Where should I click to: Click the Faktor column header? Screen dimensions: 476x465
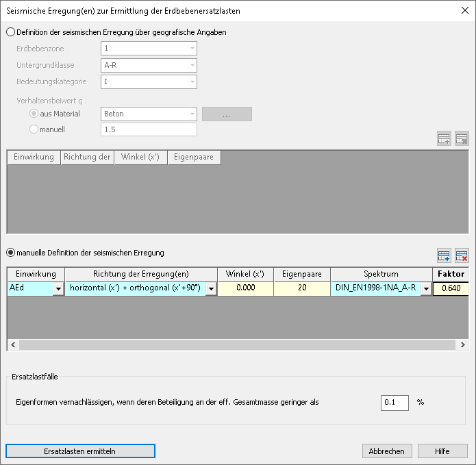point(451,274)
